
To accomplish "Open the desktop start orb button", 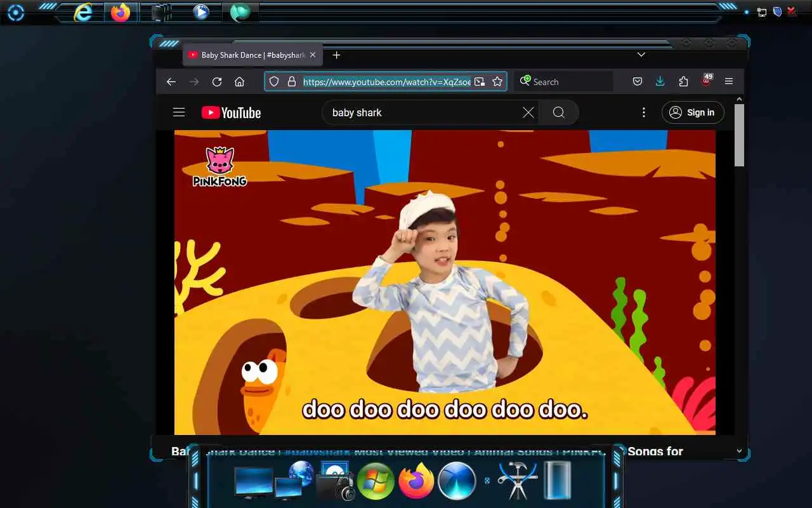I will (15, 13).
